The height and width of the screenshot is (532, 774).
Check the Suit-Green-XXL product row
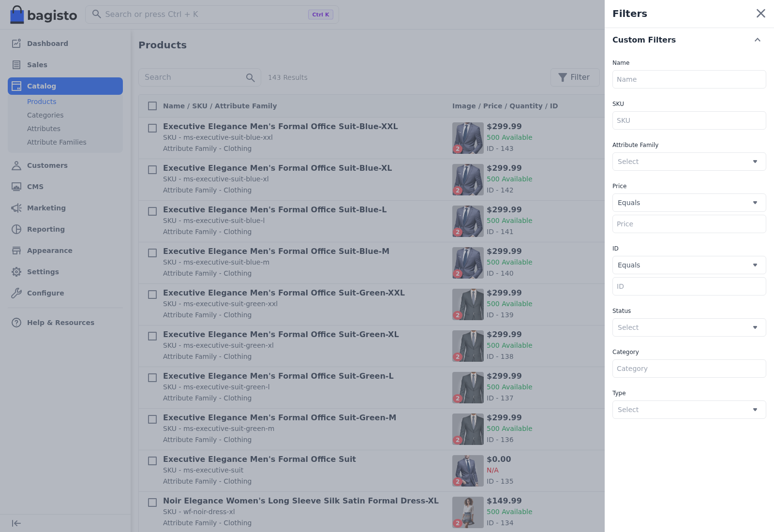click(x=152, y=295)
